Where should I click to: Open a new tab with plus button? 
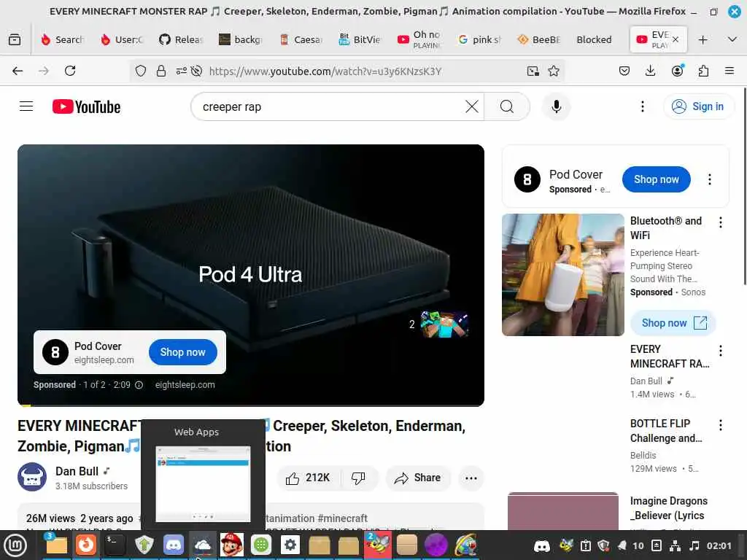(703, 39)
